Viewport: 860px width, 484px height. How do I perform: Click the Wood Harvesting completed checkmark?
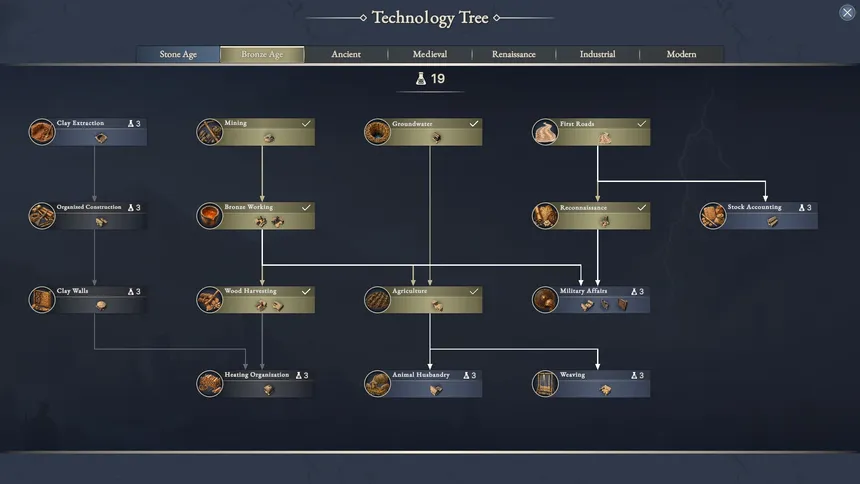[306, 291]
